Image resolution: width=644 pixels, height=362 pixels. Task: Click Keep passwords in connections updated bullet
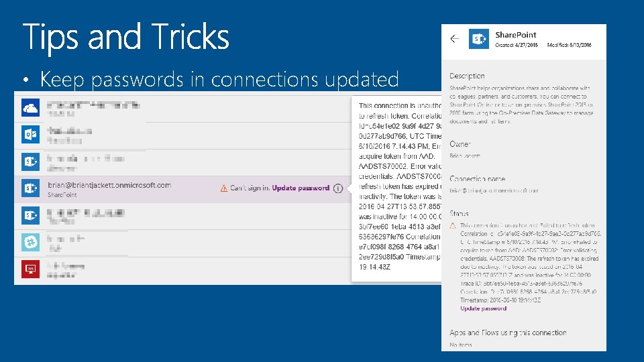coord(219,79)
